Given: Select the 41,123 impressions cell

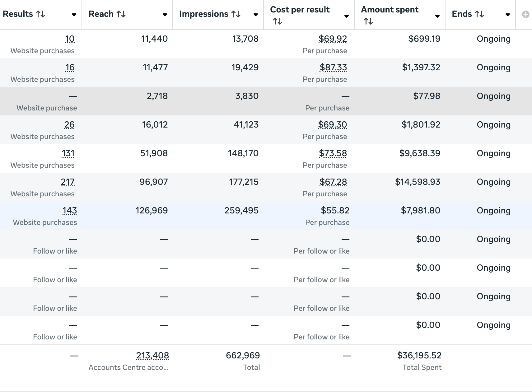Looking at the screenshot, I should (246, 125).
